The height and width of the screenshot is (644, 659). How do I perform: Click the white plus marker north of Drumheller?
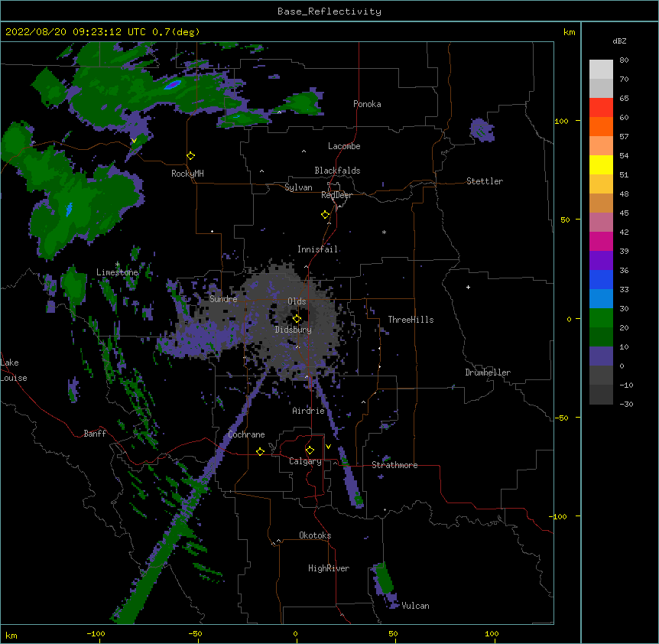coord(468,287)
